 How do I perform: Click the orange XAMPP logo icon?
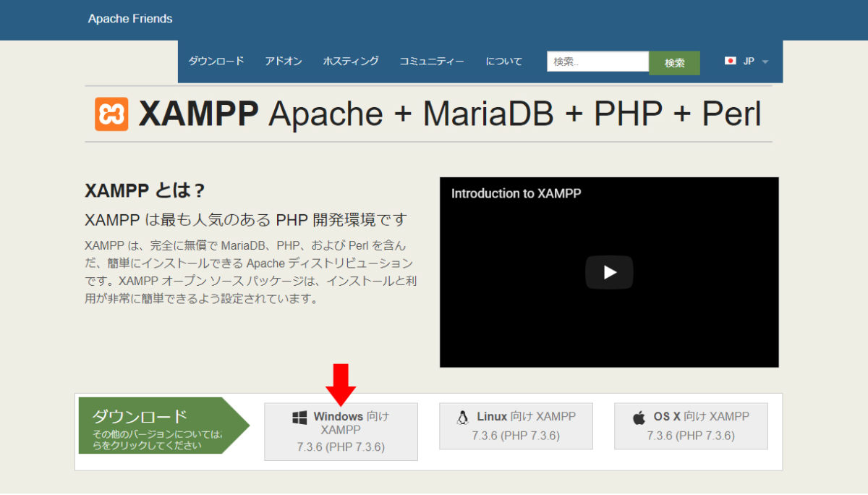pyautogui.click(x=111, y=114)
